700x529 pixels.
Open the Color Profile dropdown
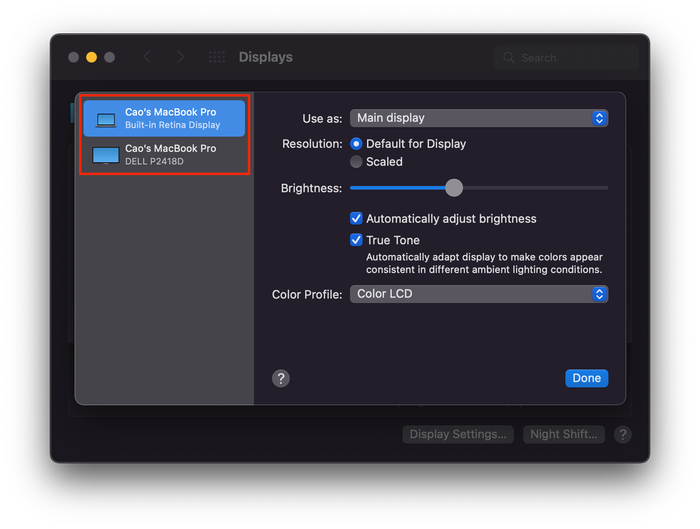tap(479, 294)
